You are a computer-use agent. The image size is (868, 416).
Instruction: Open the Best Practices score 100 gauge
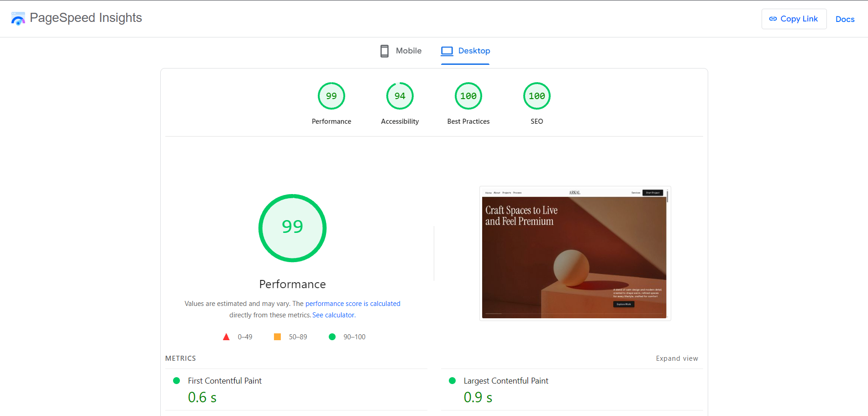[x=468, y=96]
